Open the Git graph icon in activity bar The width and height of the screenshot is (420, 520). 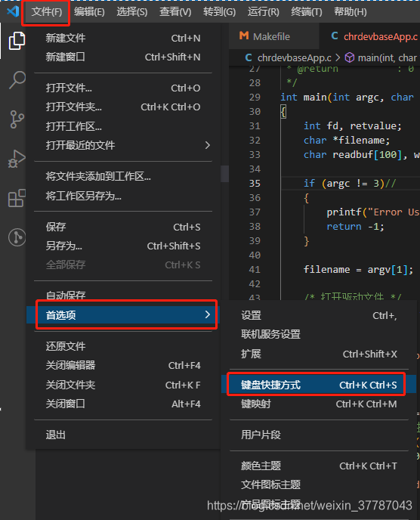click(17, 237)
